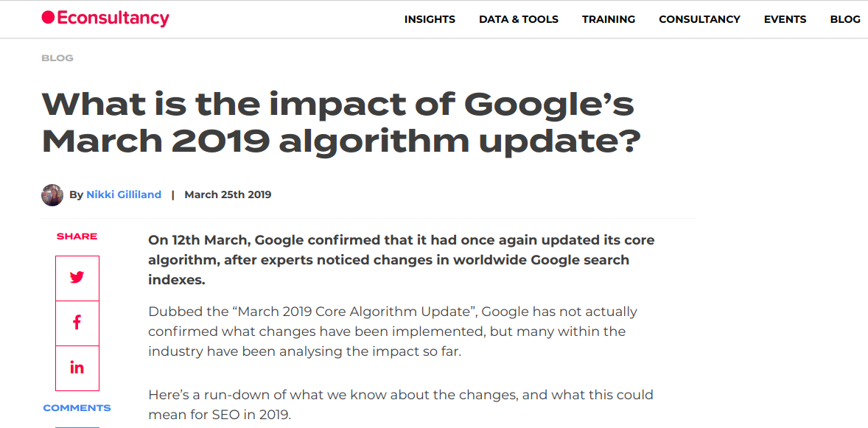Screen dimensions: 868x428
Task: Open the Consultancy menu
Action: coord(699,19)
